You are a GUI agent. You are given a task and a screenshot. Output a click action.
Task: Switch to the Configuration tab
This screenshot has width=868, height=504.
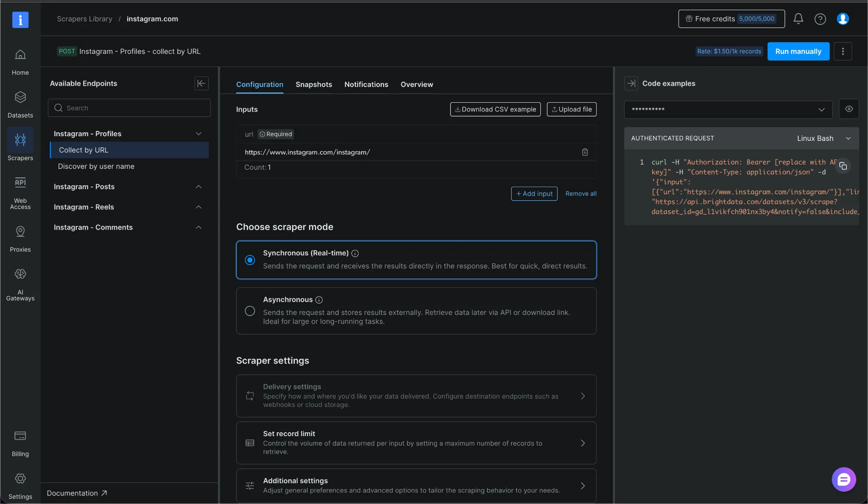click(x=260, y=84)
